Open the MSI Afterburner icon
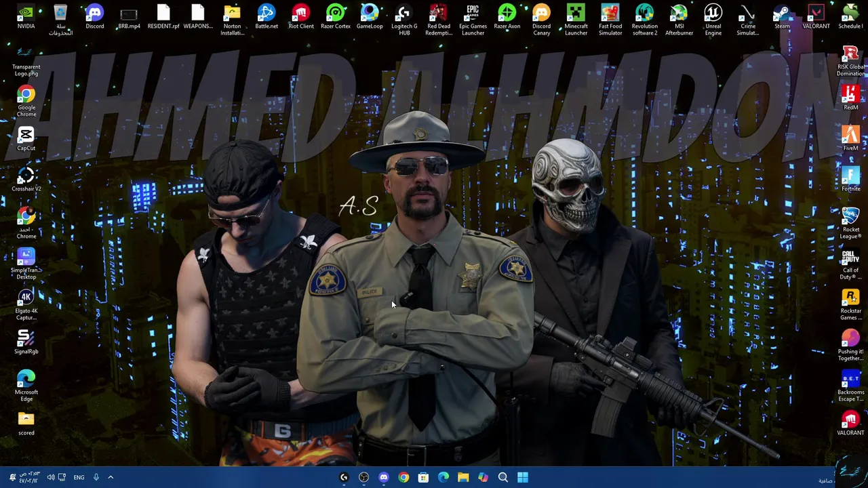Screen dimensions: 868x488 tap(679, 20)
